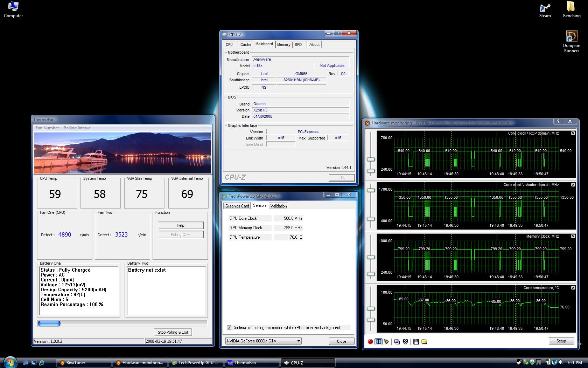Click the yellow folder open icon in monitoring toolbar

coord(424,341)
